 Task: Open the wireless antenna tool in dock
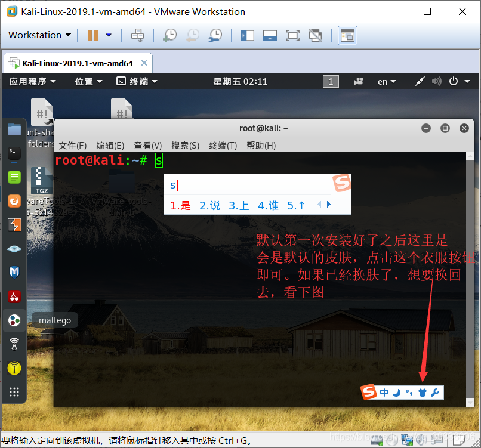(14, 344)
